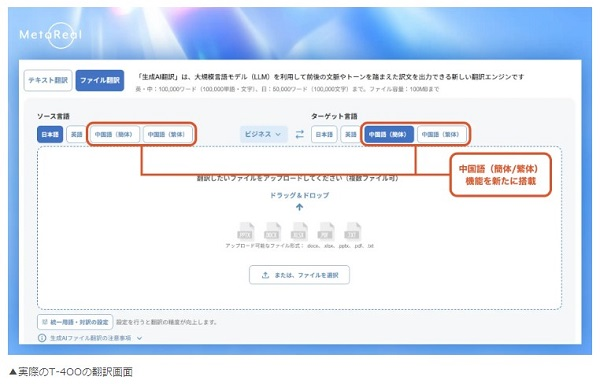The height and width of the screenshot is (384, 600).
Task: Click the PDF file type icon
Action: pyautogui.click(x=326, y=232)
